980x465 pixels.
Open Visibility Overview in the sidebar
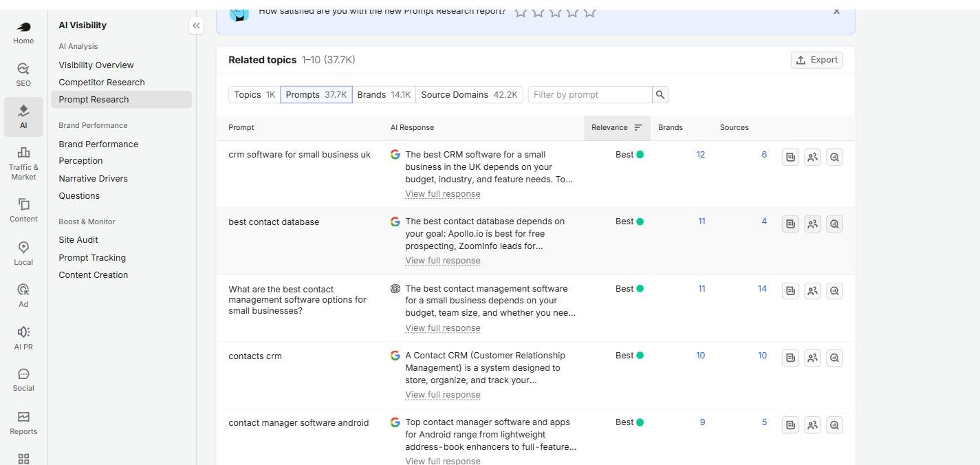[x=96, y=65]
